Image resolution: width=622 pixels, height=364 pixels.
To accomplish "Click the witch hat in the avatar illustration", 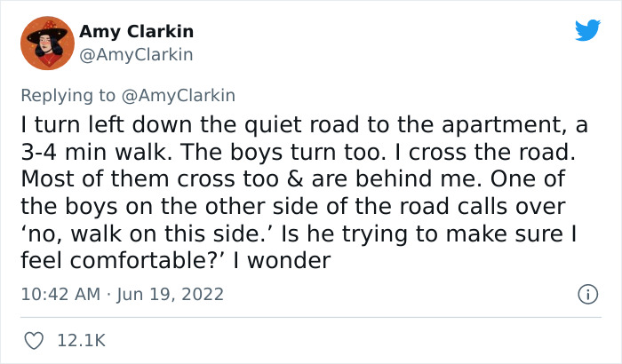I will pos(48,32).
